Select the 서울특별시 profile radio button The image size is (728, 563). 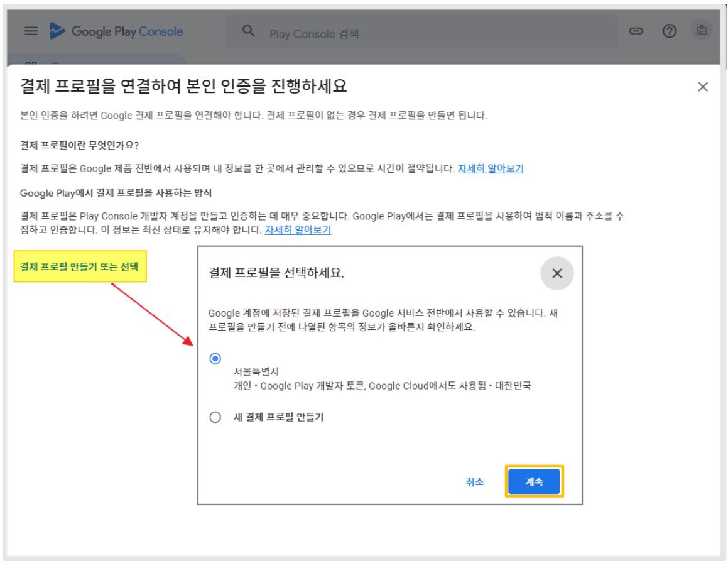(x=215, y=359)
